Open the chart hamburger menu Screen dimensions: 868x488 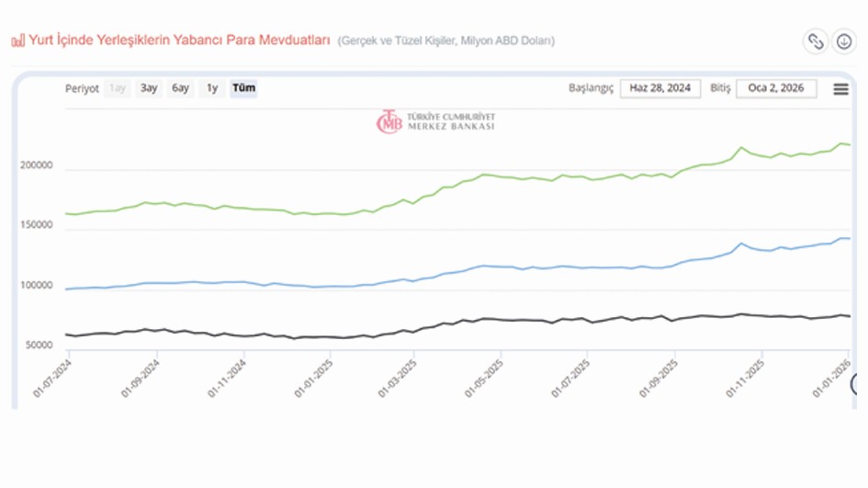tap(840, 89)
